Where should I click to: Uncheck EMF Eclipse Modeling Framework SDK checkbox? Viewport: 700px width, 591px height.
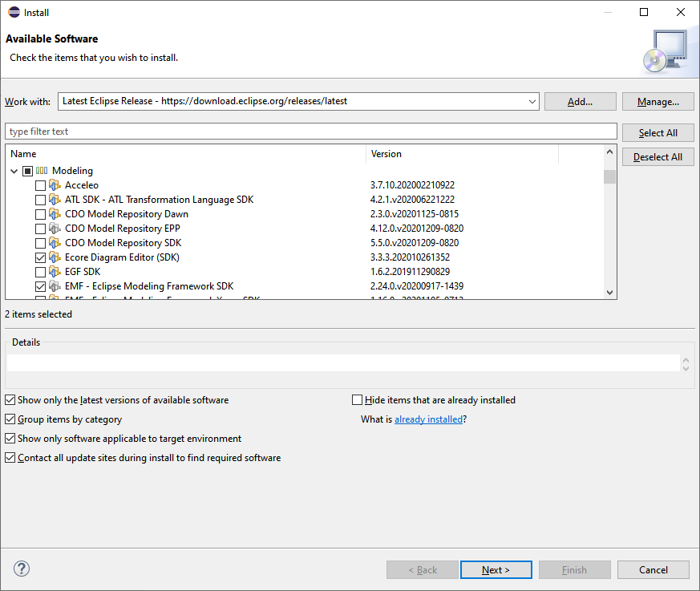pos(40,286)
